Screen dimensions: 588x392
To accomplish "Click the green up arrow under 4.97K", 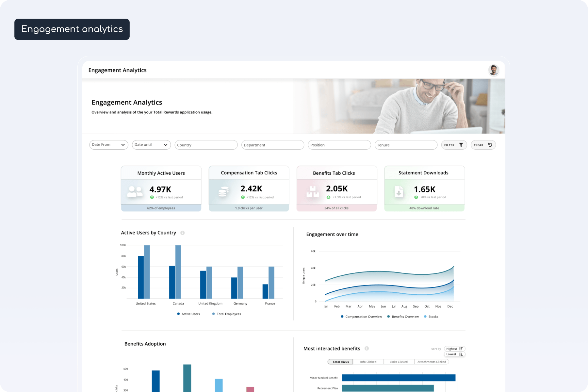I will (152, 197).
